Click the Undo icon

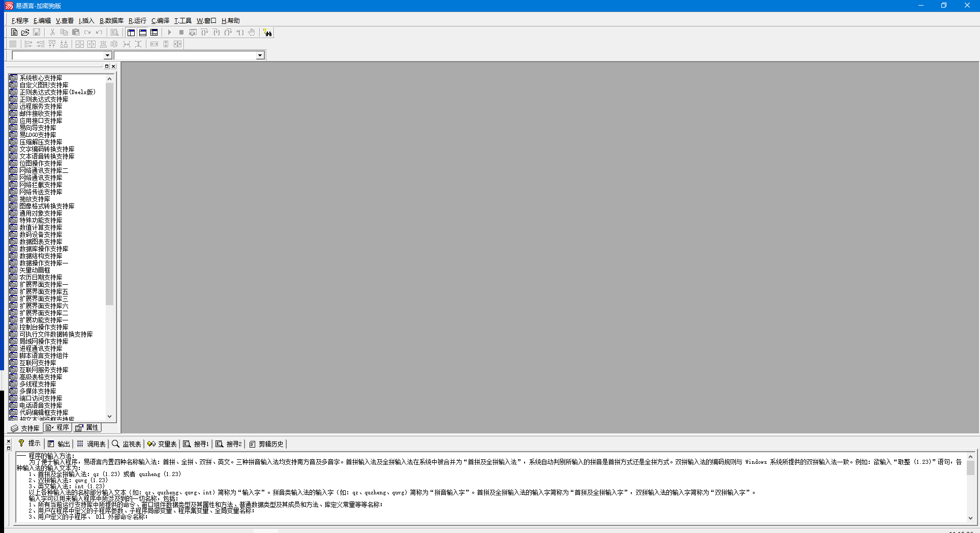99,32
